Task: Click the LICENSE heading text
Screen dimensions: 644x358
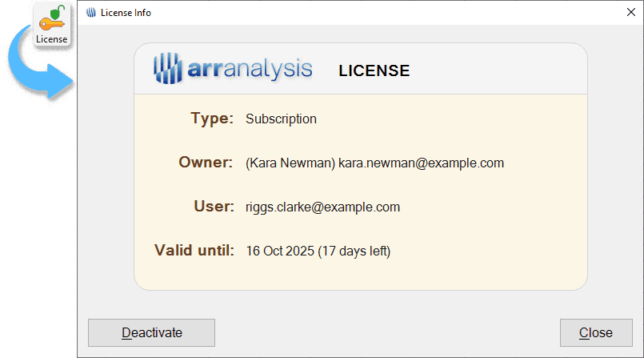Action: (x=374, y=70)
